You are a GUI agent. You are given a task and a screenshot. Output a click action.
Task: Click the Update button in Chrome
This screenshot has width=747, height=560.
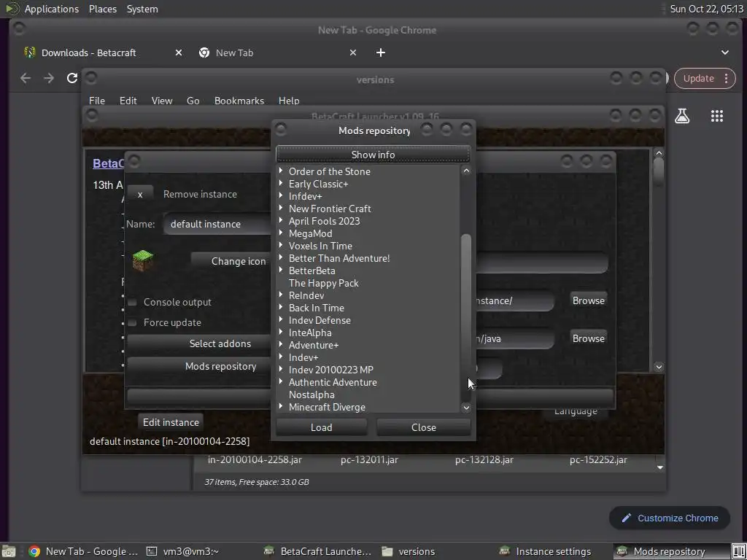point(705,78)
